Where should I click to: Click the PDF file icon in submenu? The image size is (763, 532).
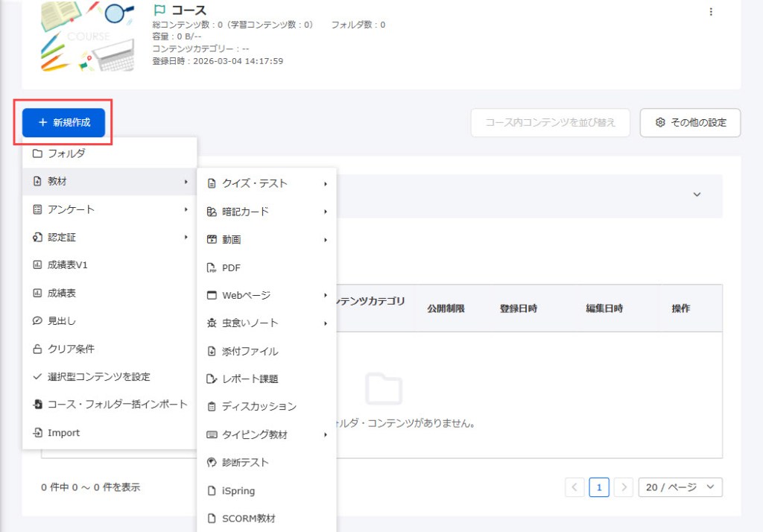pos(212,267)
